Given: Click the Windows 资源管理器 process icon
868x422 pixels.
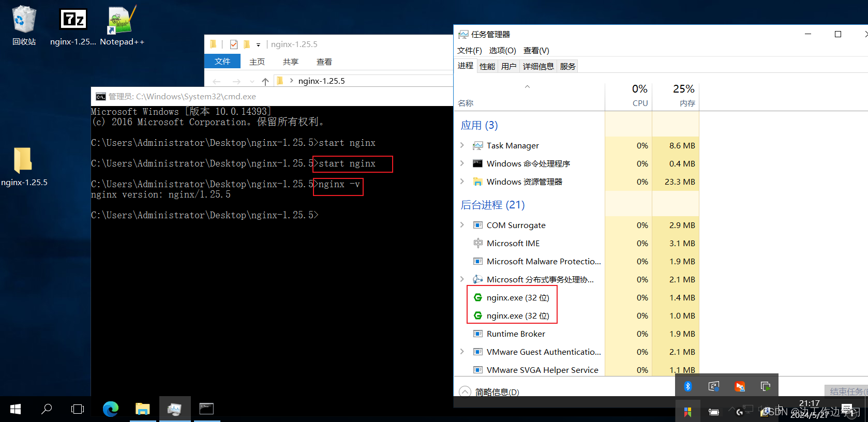Looking at the screenshot, I should coord(478,182).
